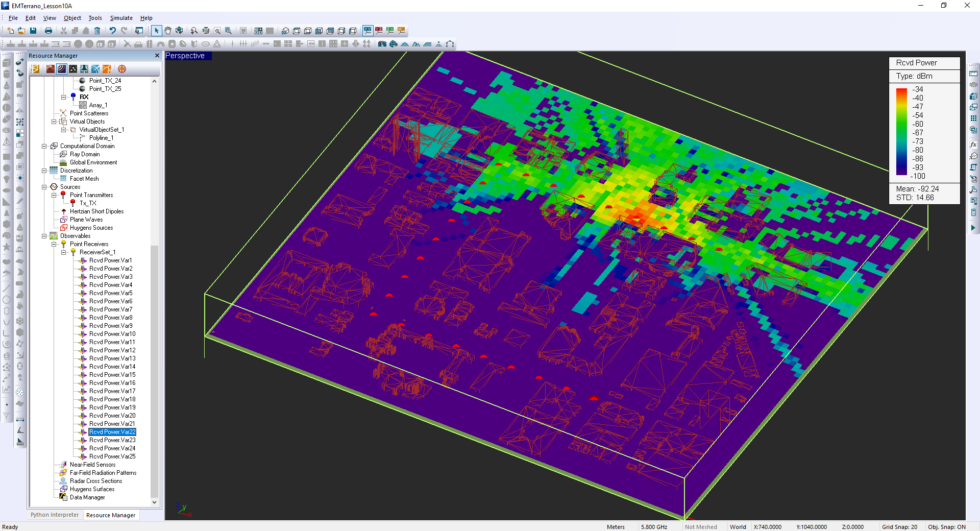This screenshot has height=531, width=980.
Task: Select Rcvd Power.Var10 in the tree
Action: point(112,334)
